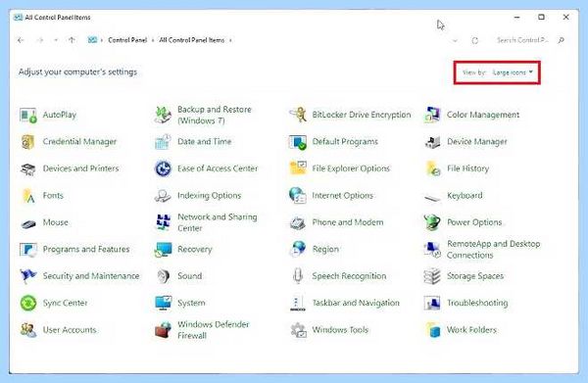Open Windows Defender Firewall icon
The image size is (588, 383).
point(163,330)
